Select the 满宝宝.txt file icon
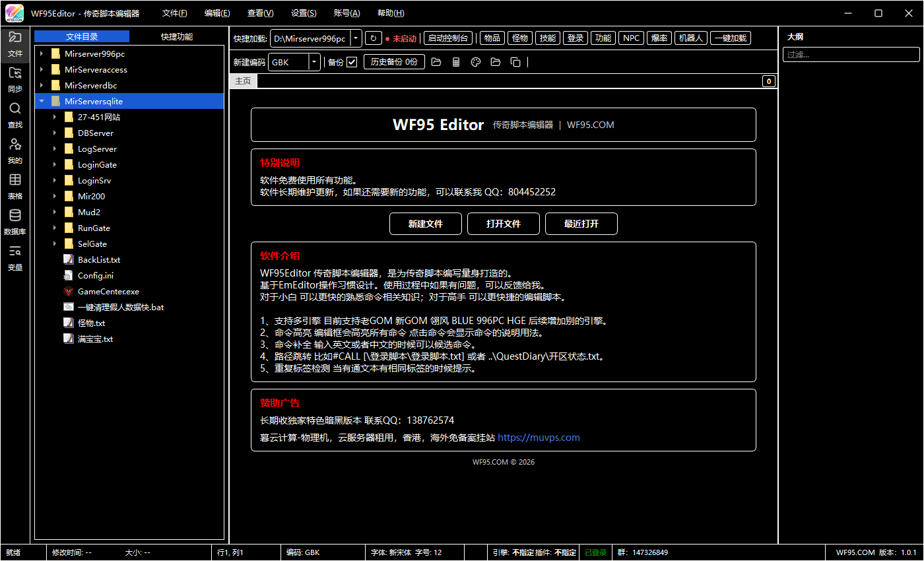The image size is (924, 561). click(68, 339)
